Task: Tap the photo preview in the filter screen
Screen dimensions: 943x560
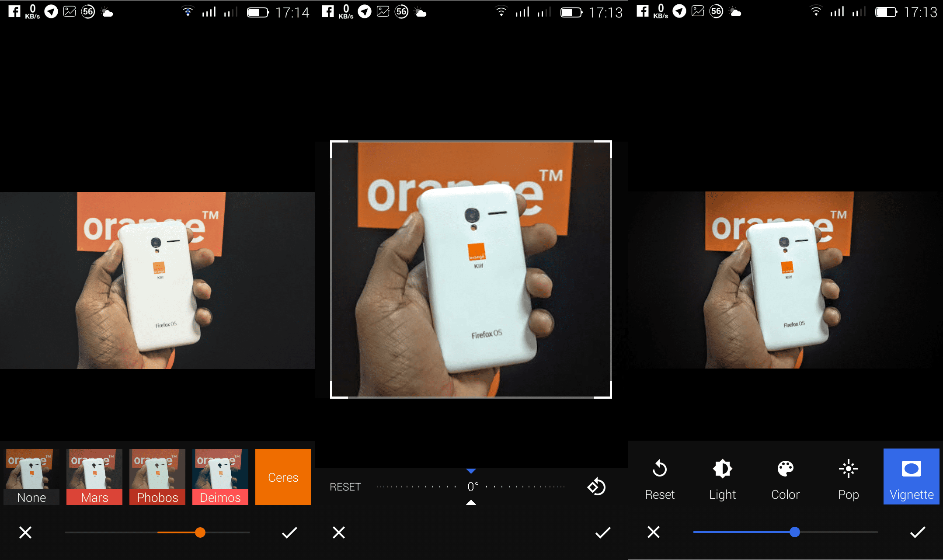Action: pos(157,280)
